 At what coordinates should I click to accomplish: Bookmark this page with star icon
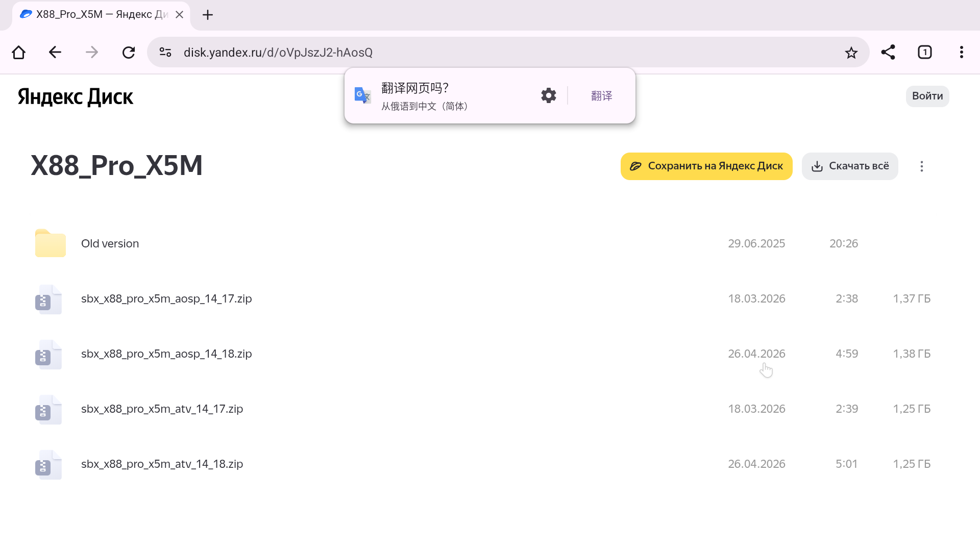coord(851,53)
